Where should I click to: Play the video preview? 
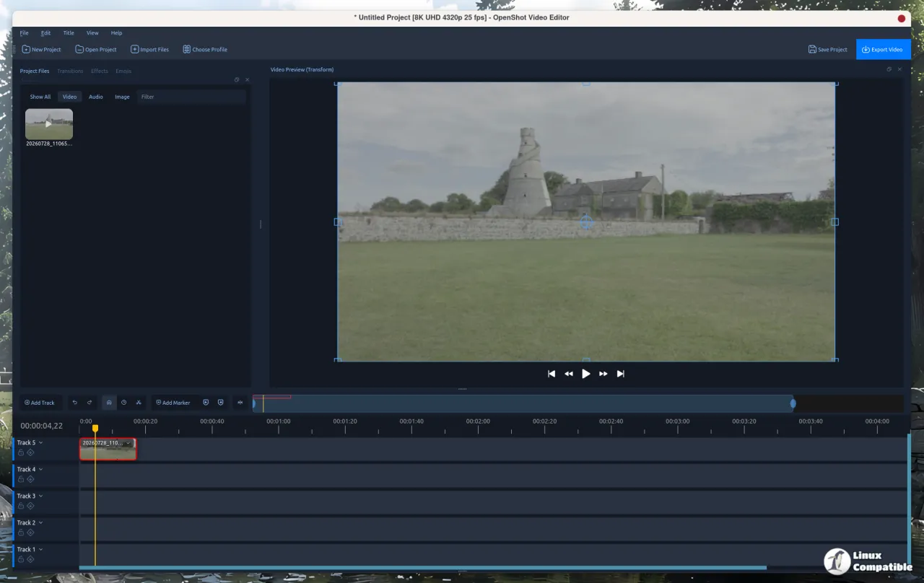(x=586, y=374)
